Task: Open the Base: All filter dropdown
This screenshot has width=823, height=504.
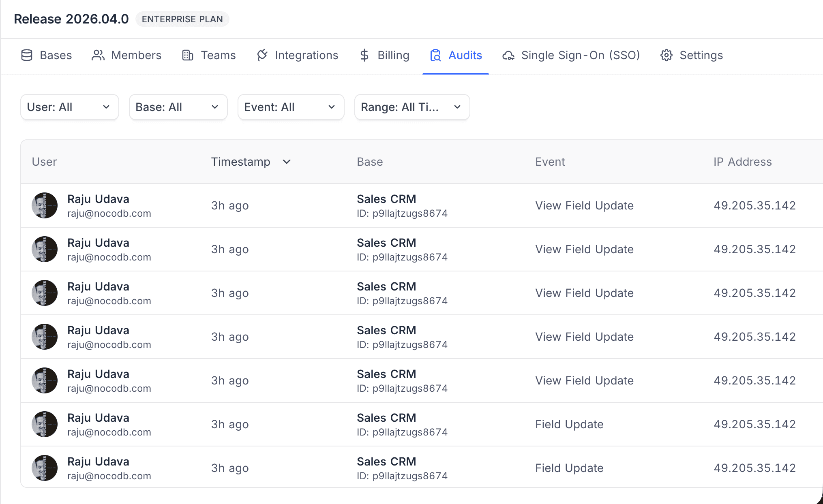Action: [178, 107]
